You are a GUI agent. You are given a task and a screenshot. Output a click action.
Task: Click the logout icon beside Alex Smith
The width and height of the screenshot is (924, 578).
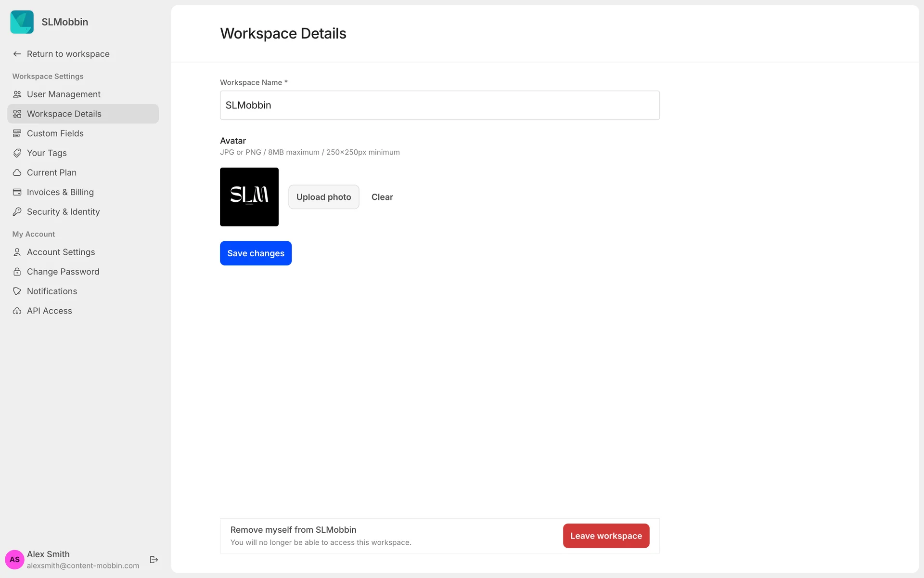tap(154, 560)
